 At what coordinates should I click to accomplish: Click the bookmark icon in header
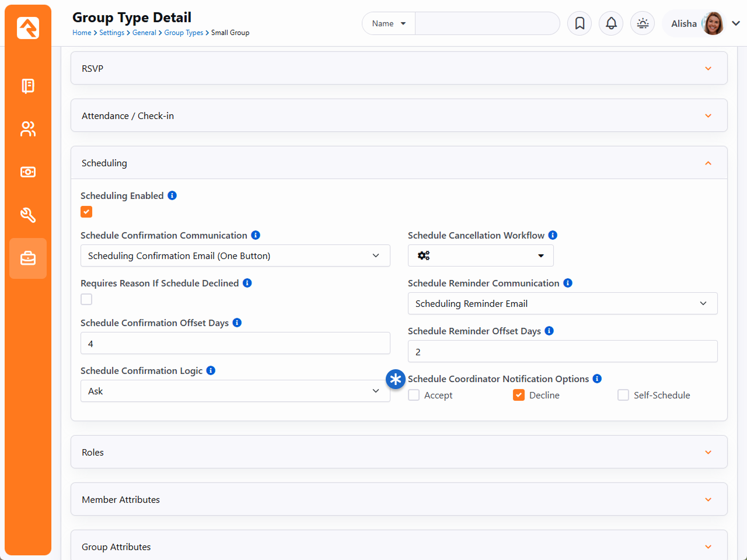580,23
